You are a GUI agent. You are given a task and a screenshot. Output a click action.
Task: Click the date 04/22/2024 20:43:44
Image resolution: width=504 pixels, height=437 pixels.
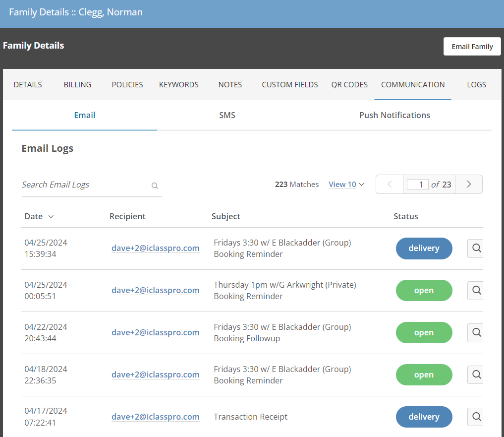pyautogui.click(x=46, y=333)
